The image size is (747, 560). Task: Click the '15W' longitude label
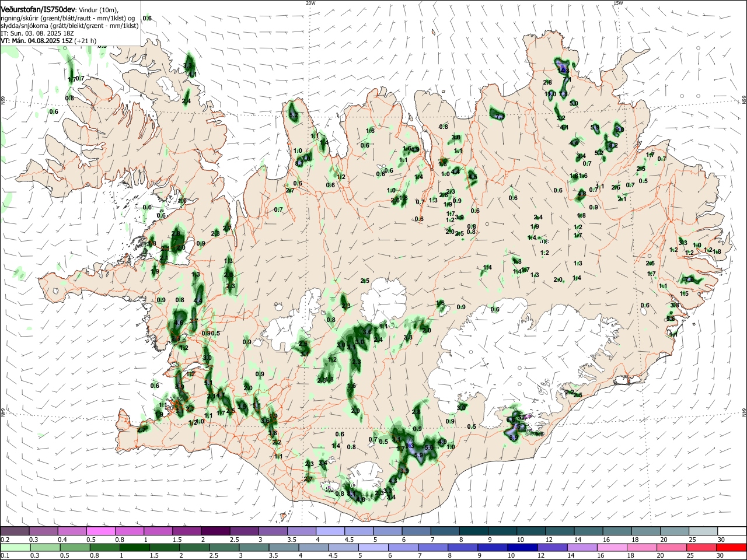(618, 3)
